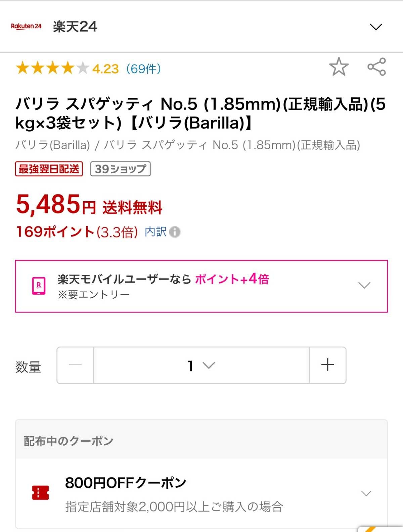
Task: Decrease quantity with minus button
Action: pyautogui.click(x=75, y=365)
